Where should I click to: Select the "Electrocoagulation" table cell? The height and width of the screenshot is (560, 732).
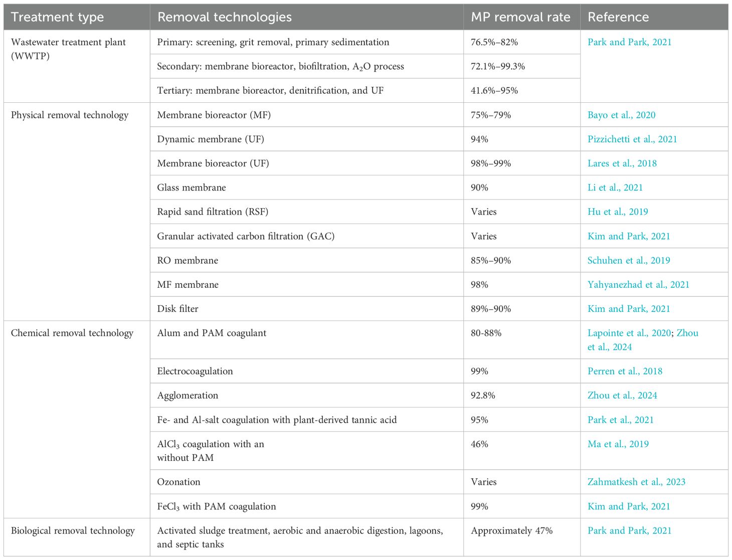click(x=195, y=371)
